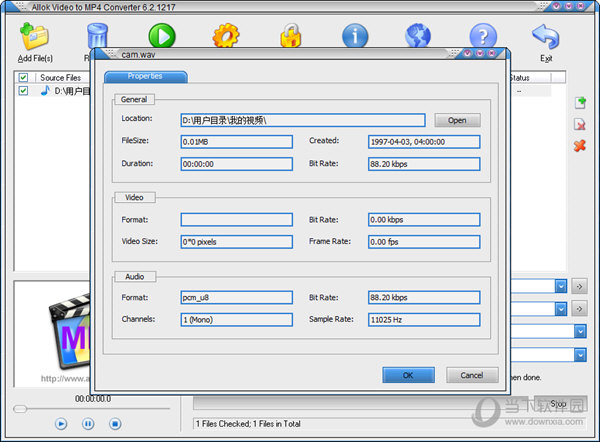The height and width of the screenshot is (442, 600).
Task: Click the second arrow button beside dropdown
Action: [579, 308]
